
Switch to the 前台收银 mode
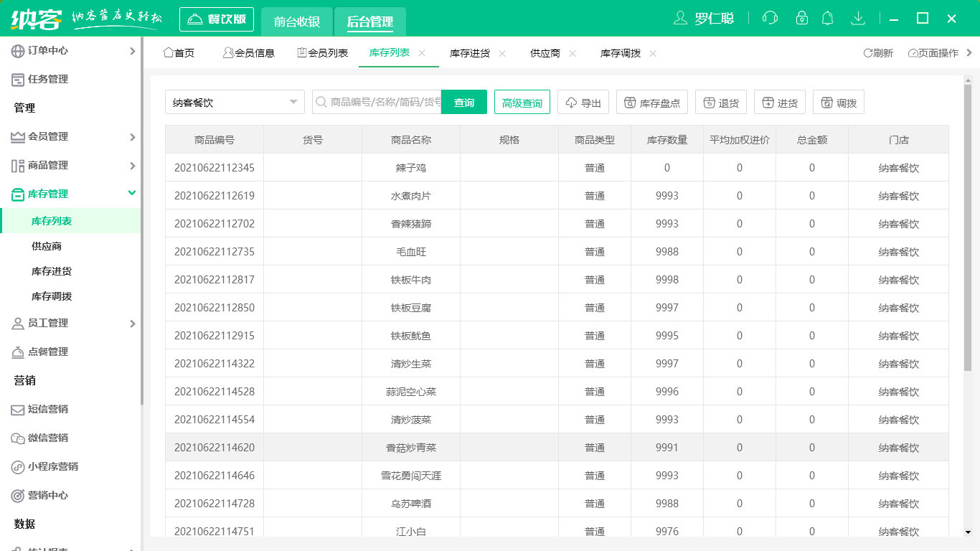pos(295,19)
